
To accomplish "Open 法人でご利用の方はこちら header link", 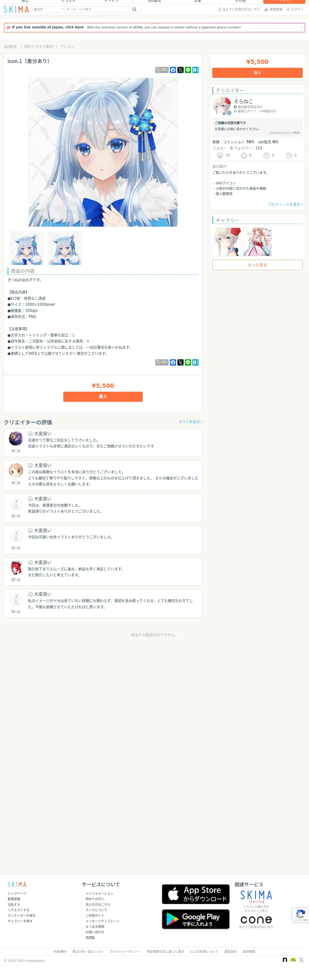I will pos(239,10).
